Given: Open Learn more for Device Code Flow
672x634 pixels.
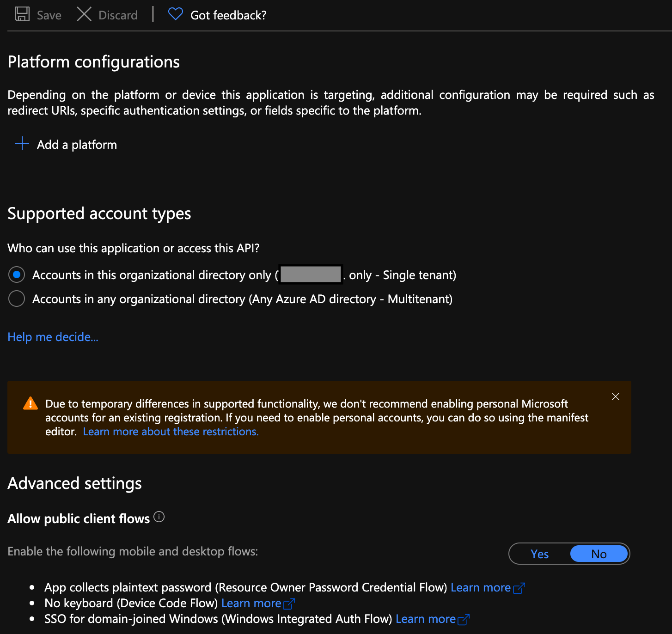Looking at the screenshot, I should pos(251,603).
